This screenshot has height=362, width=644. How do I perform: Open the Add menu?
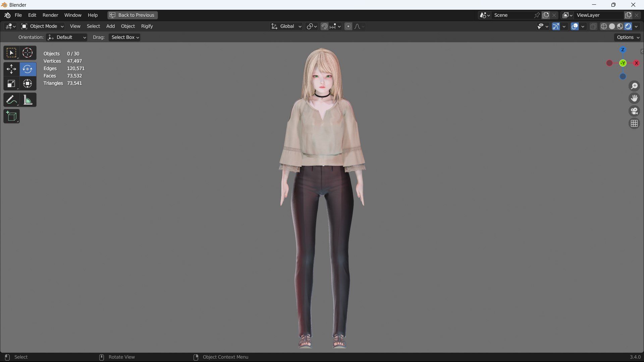tap(110, 26)
